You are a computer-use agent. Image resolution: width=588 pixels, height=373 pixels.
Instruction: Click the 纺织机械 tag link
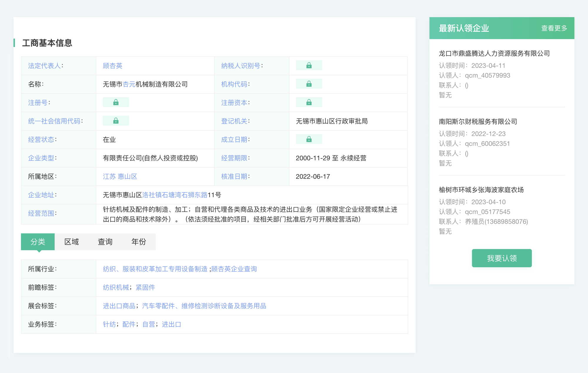116,288
